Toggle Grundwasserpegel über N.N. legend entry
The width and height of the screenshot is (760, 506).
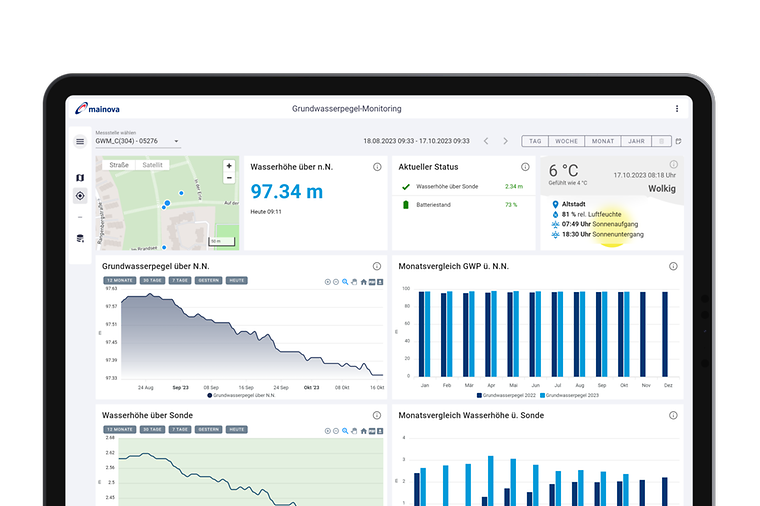click(241, 395)
